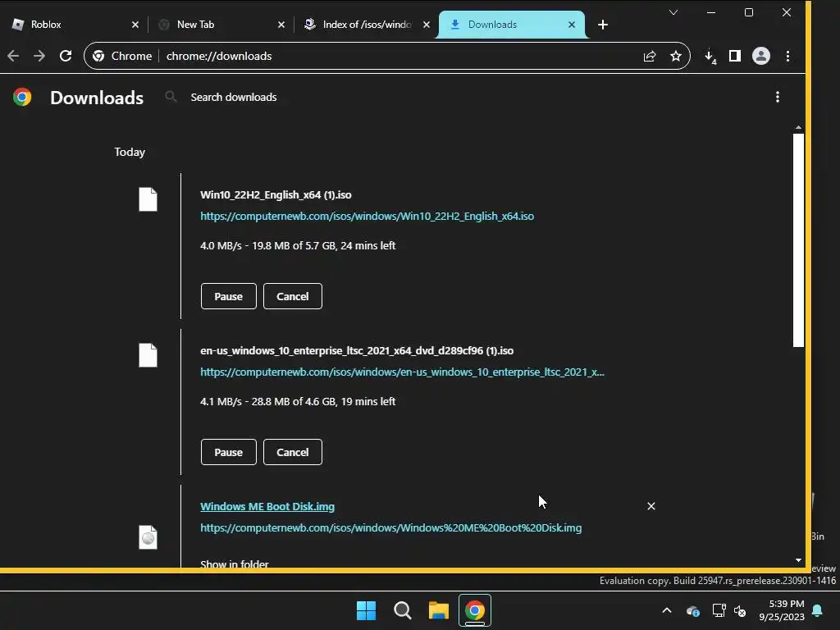Viewport: 840px width, 630px height.
Task: Open the Windows ME Boot Disk source URL
Action: tap(391, 527)
